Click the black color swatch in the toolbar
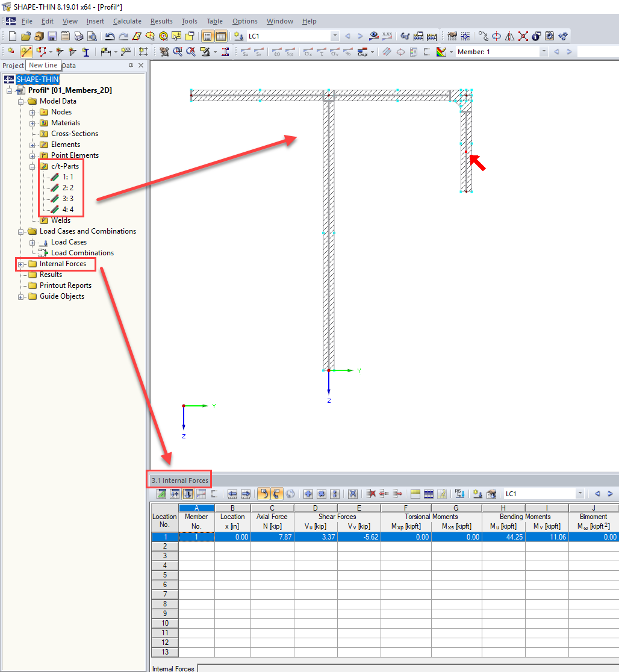The width and height of the screenshot is (619, 672). click(x=441, y=51)
